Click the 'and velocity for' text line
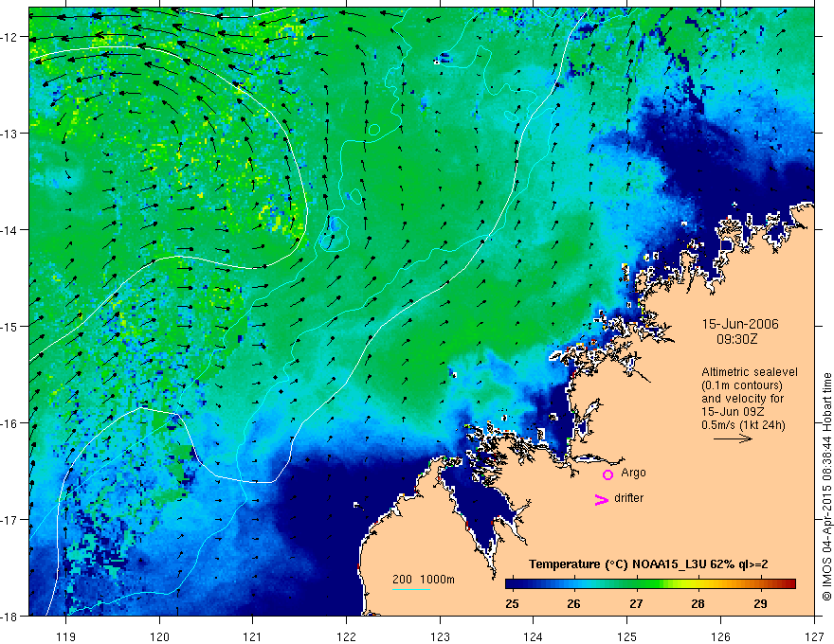834x644 pixels. 742,399
